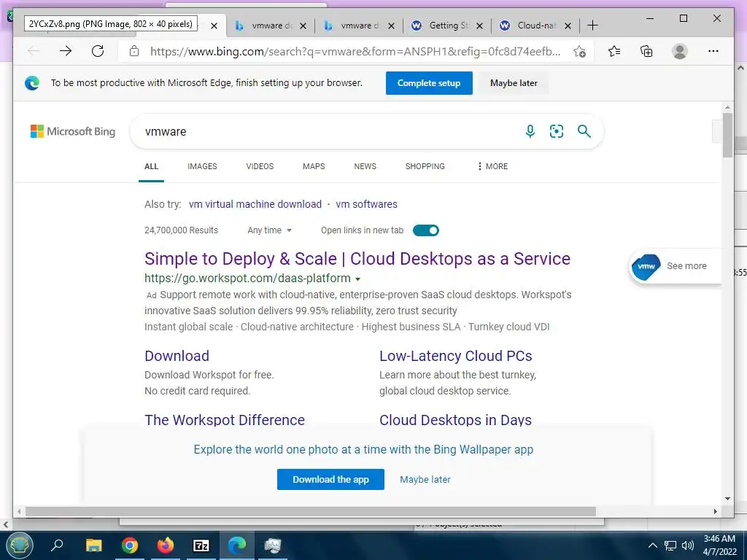Click the VMware See more badge
The width and height of the screenshot is (747, 560).
click(675, 265)
